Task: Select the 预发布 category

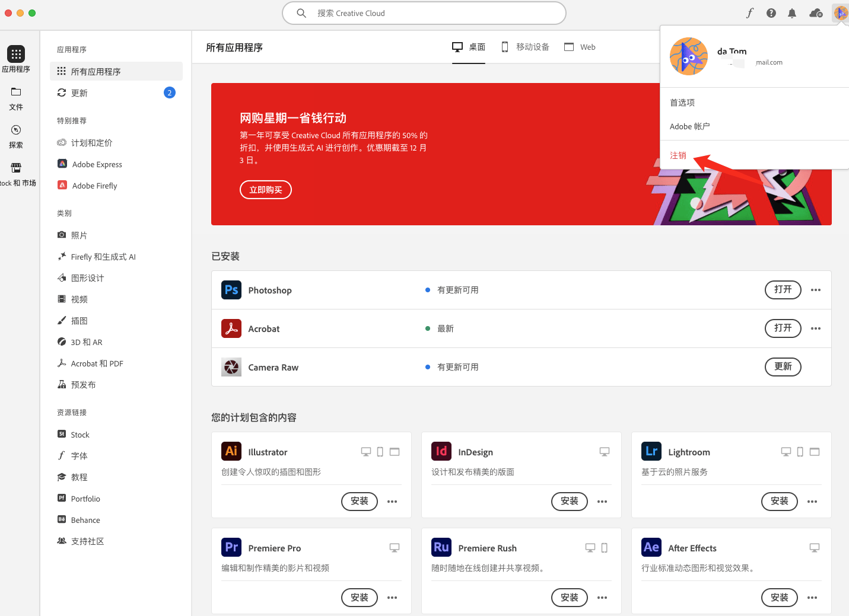Action: [116, 385]
